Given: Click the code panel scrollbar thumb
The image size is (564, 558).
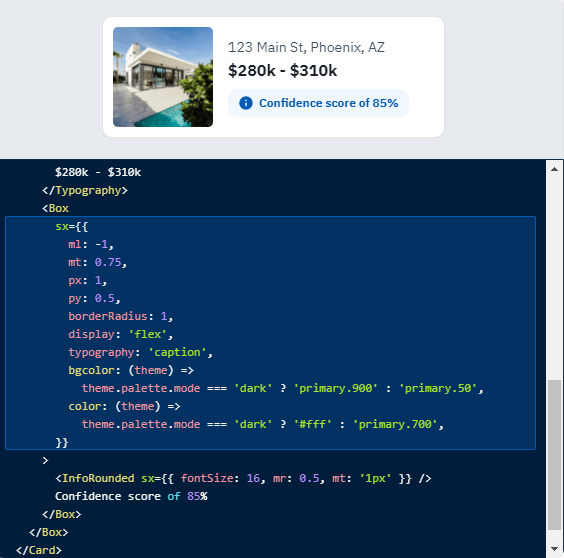Looking at the screenshot, I should (554, 455).
